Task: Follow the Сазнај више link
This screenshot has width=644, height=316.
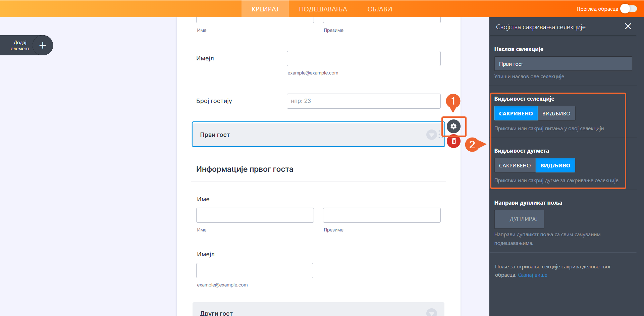Action: [x=532, y=275]
